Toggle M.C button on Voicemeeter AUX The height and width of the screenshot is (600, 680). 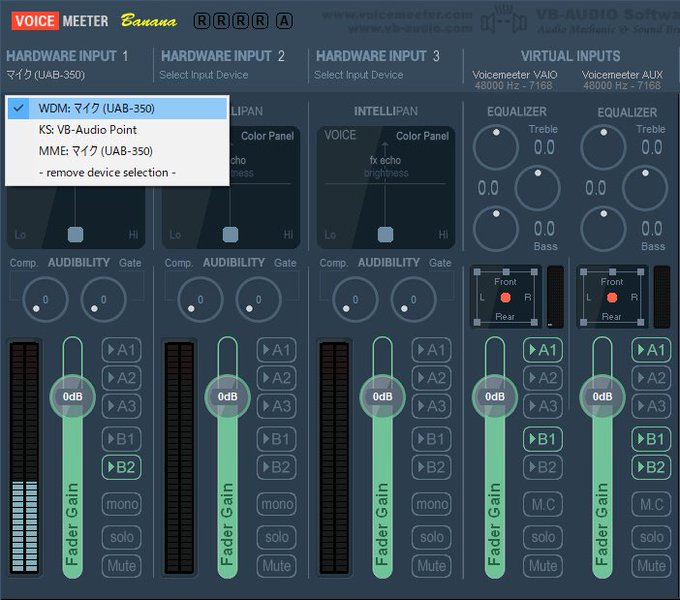[x=651, y=504]
